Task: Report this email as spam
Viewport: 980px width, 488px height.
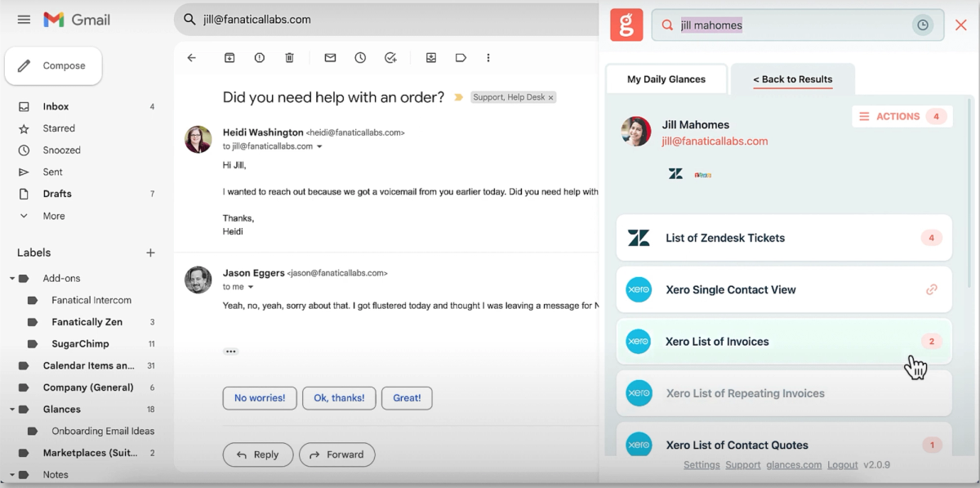Action: coord(260,58)
